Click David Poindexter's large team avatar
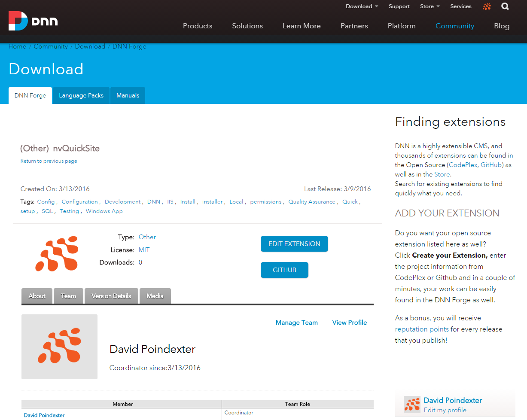The image size is (527, 420). 59,347
